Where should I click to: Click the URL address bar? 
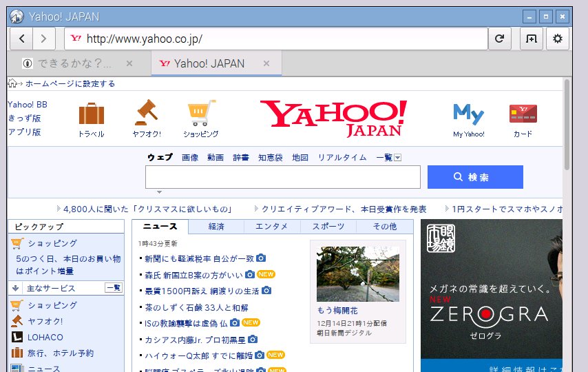point(275,39)
